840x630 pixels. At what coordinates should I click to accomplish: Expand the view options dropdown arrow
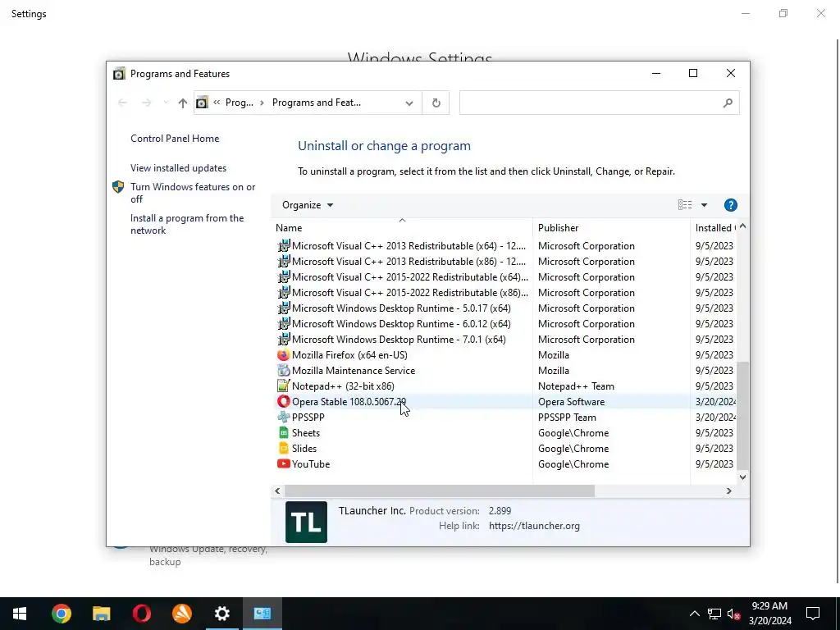[704, 205]
